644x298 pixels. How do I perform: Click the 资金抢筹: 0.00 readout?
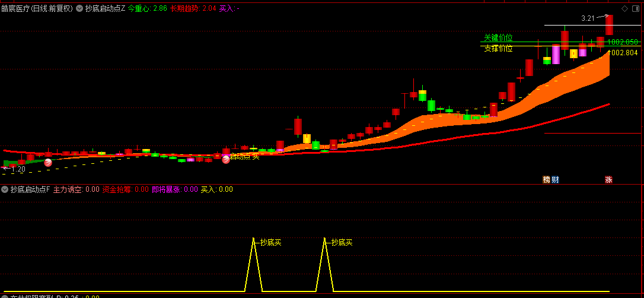125,189
